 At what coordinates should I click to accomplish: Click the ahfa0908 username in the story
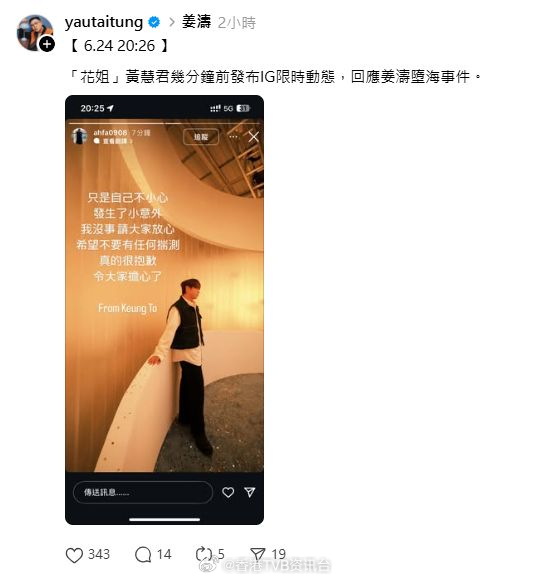pyautogui.click(x=110, y=132)
